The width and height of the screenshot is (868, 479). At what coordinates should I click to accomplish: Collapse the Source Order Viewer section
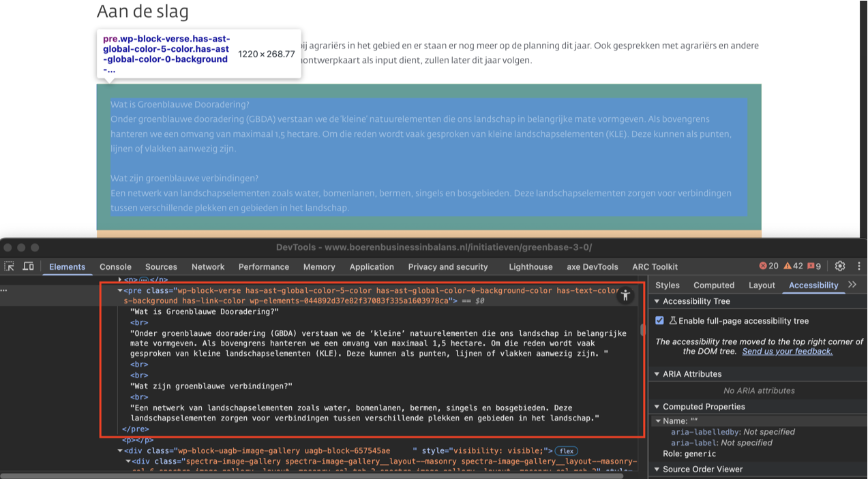[x=657, y=469]
